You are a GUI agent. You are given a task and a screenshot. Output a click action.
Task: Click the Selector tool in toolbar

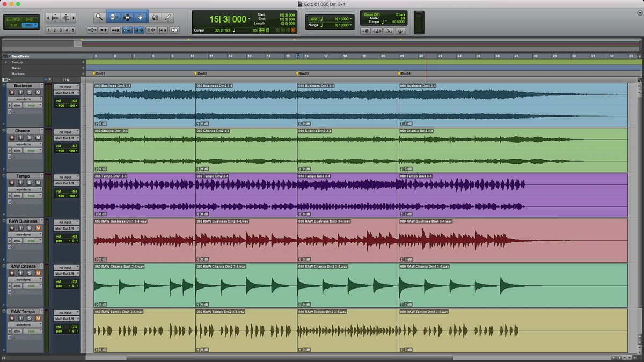[x=127, y=18]
